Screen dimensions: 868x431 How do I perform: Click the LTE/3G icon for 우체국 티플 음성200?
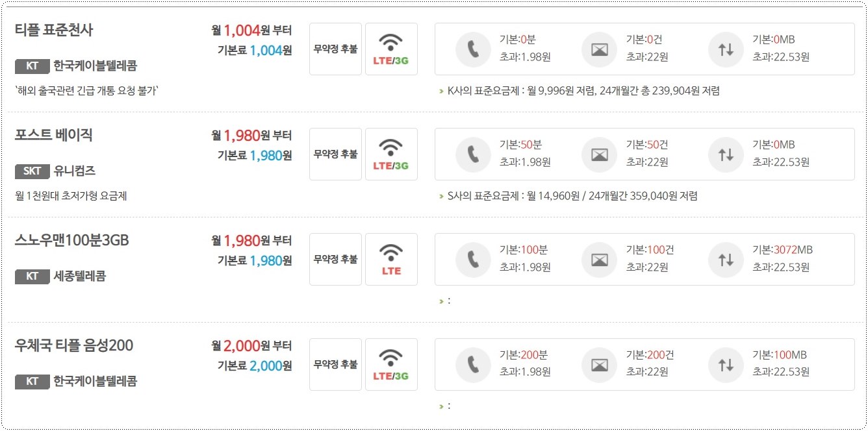pos(392,364)
